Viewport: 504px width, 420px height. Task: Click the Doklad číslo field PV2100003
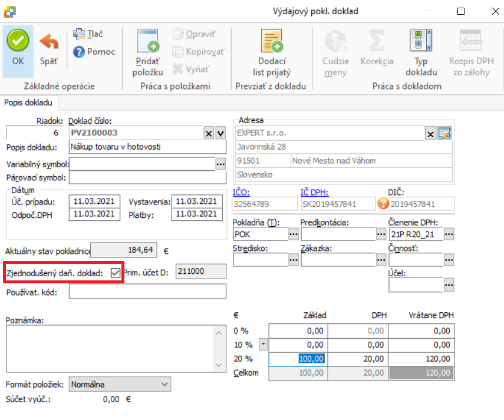point(136,133)
